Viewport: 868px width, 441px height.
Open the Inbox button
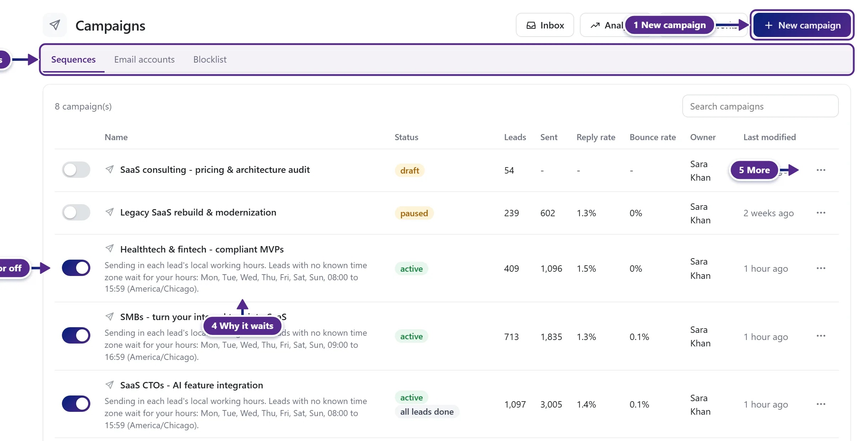click(x=545, y=25)
